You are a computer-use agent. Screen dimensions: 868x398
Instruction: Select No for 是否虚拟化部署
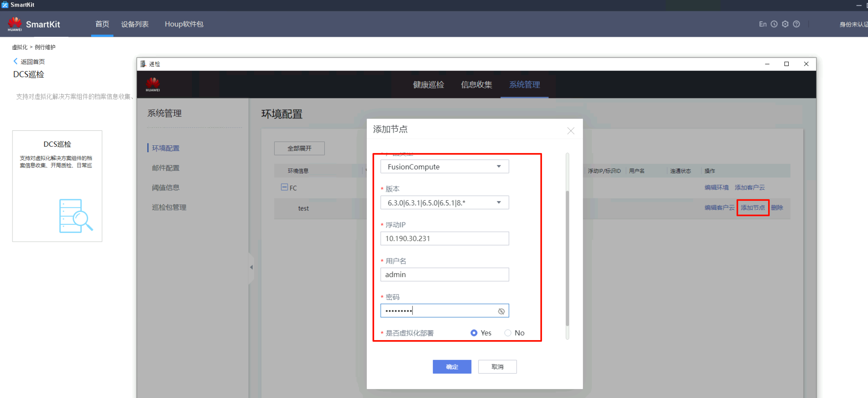coord(508,333)
